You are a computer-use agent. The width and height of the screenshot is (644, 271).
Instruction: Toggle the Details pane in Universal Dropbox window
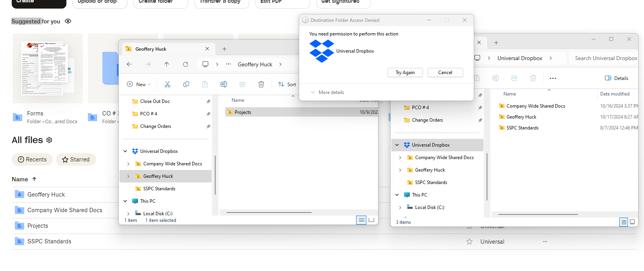pos(617,78)
